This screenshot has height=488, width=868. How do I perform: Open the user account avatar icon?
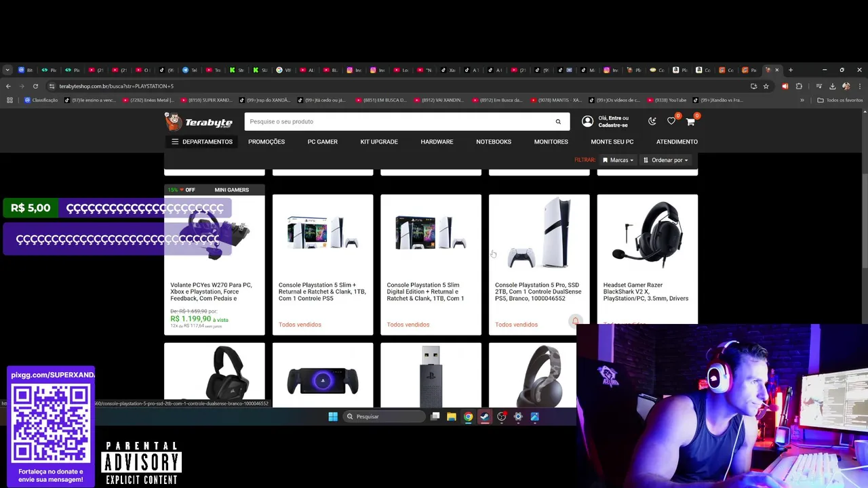tap(587, 121)
